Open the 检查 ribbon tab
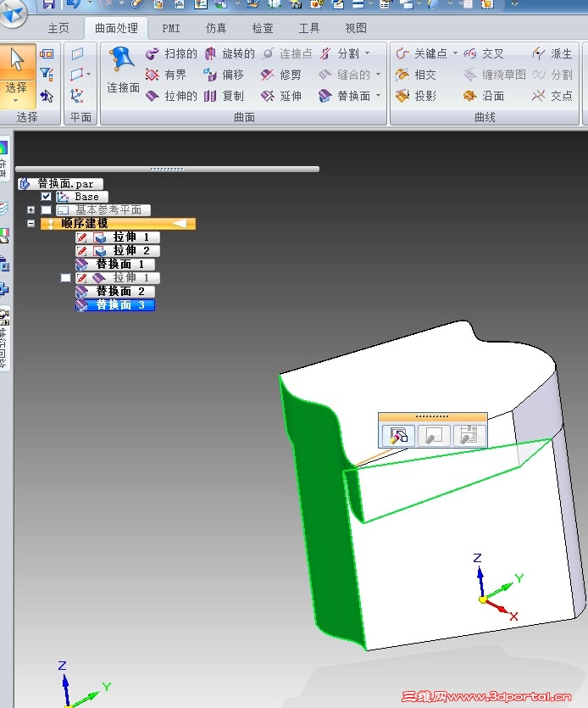The image size is (588, 708). click(x=263, y=29)
